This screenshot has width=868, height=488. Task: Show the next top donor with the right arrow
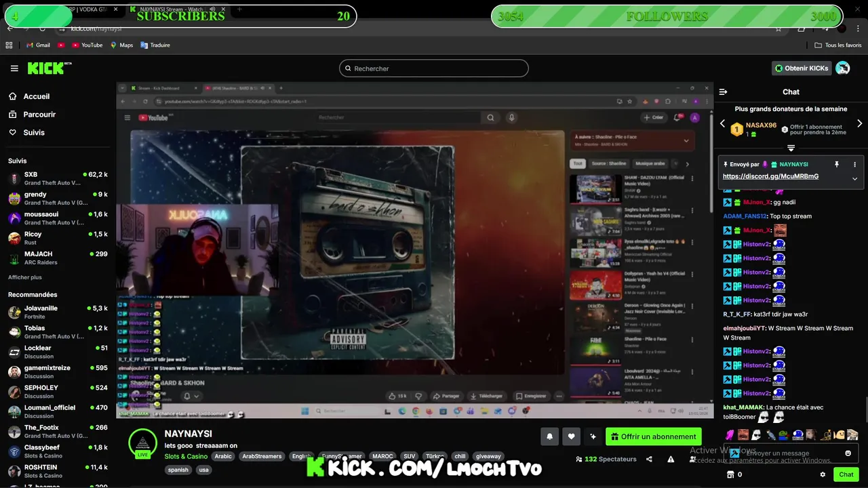click(860, 124)
